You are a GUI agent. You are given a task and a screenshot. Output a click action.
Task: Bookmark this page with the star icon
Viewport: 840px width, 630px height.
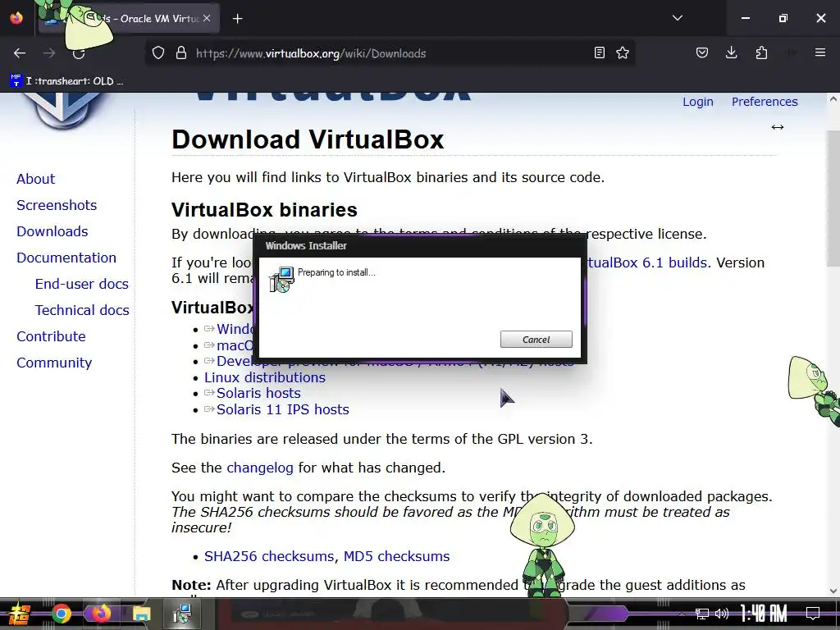pos(623,52)
